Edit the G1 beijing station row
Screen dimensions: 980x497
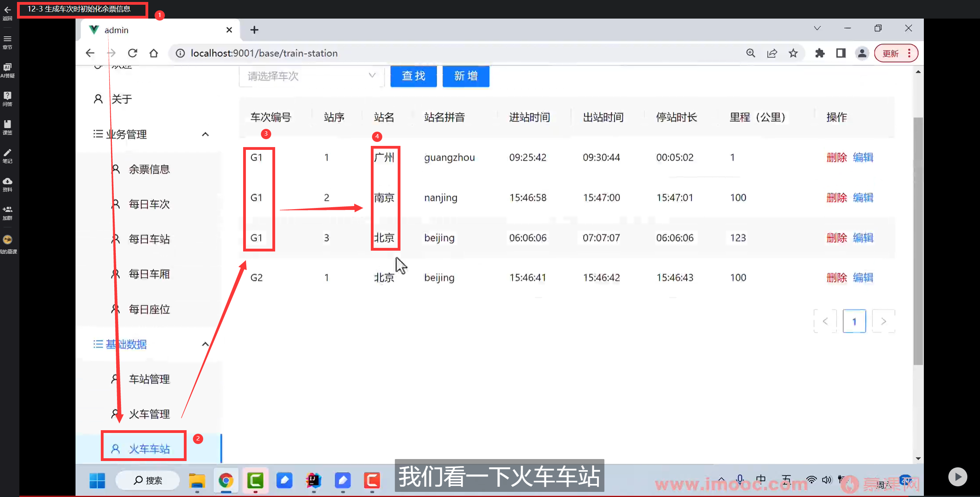coord(863,238)
